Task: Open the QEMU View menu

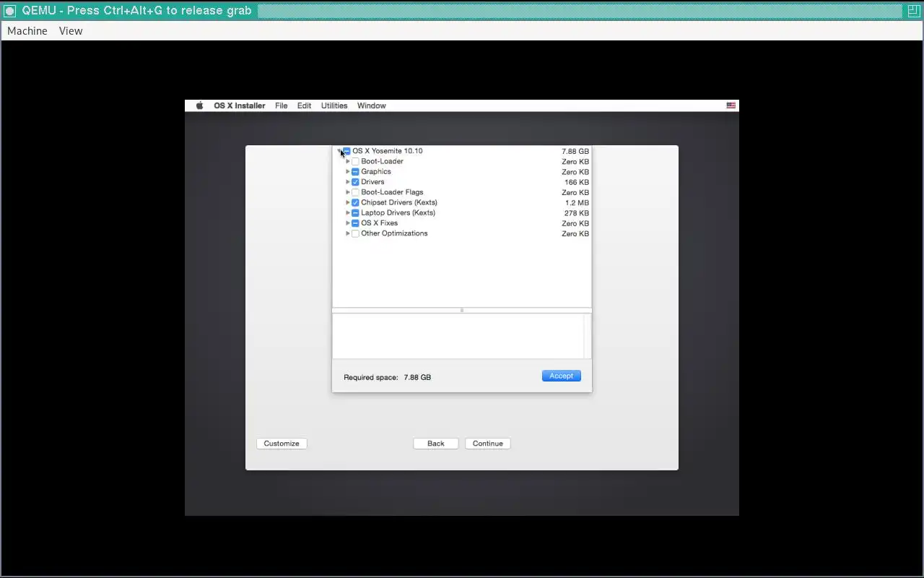Action: coord(71,31)
